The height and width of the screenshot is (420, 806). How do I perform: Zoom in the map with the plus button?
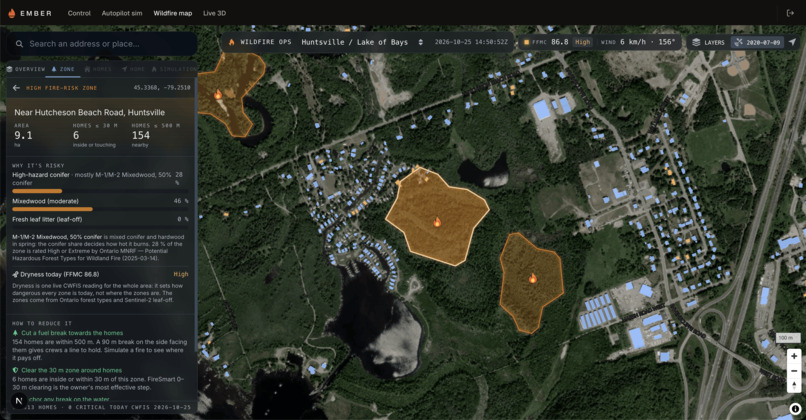(x=794, y=356)
